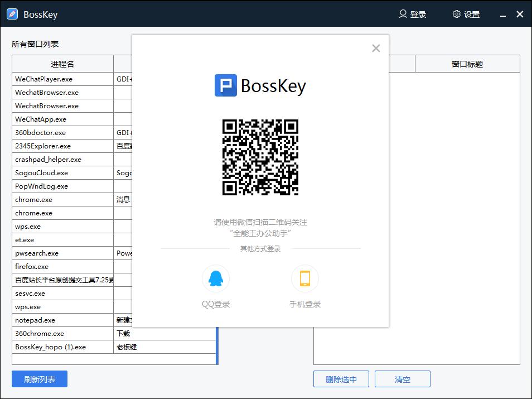This screenshot has width=532, height=399.
Task: Close the login popup with the X
Action: 376,48
